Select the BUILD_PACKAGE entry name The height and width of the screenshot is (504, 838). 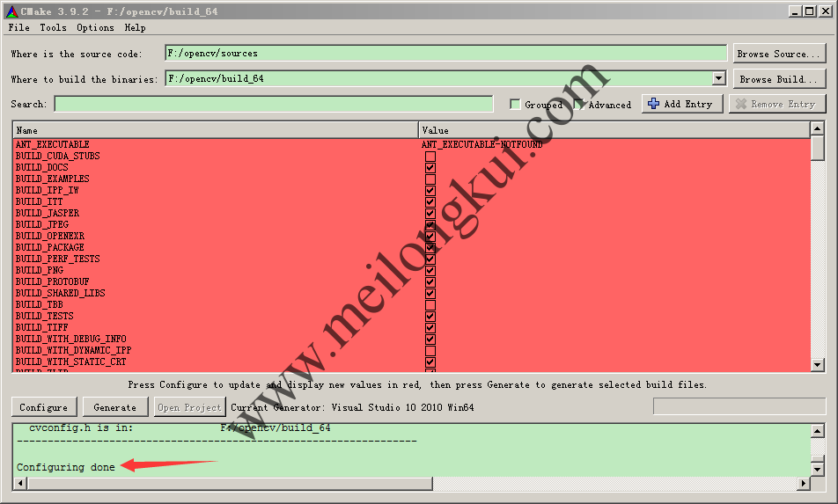(49, 248)
